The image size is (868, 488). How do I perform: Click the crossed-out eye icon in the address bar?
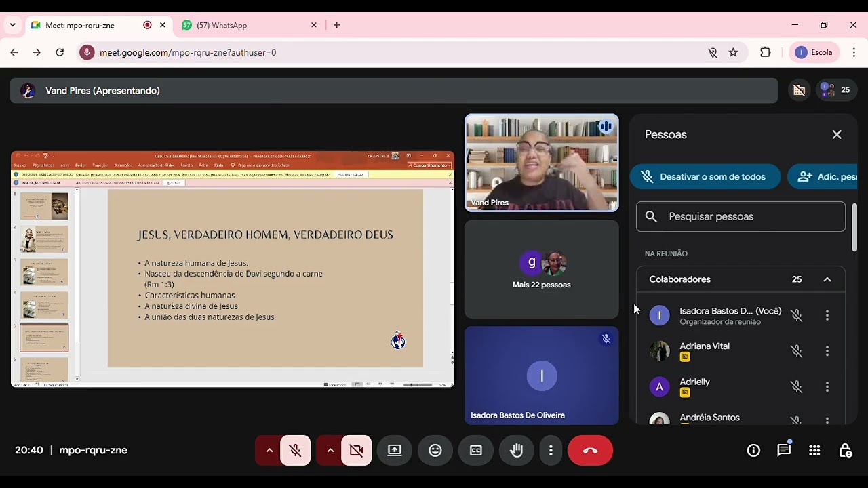tap(712, 52)
